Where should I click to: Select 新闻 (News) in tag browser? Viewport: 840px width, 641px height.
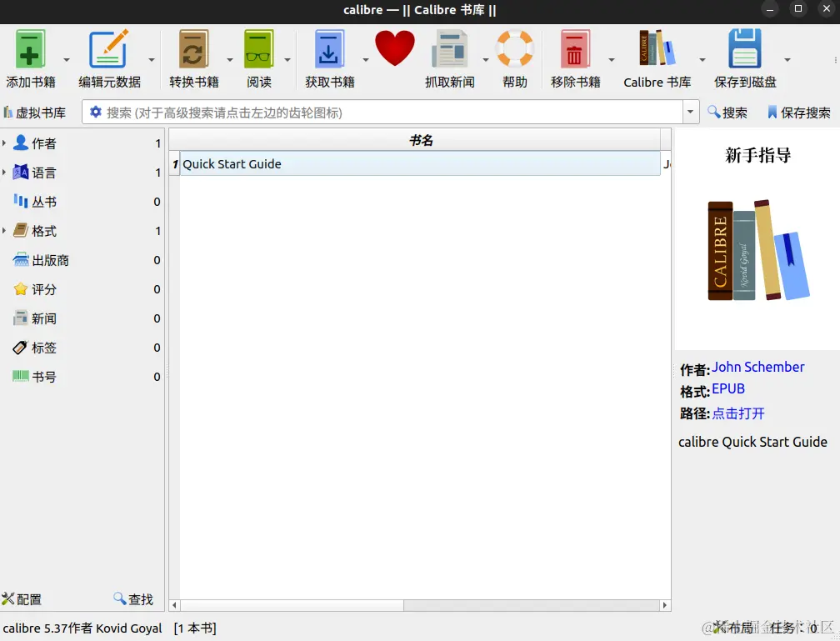pos(44,318)
